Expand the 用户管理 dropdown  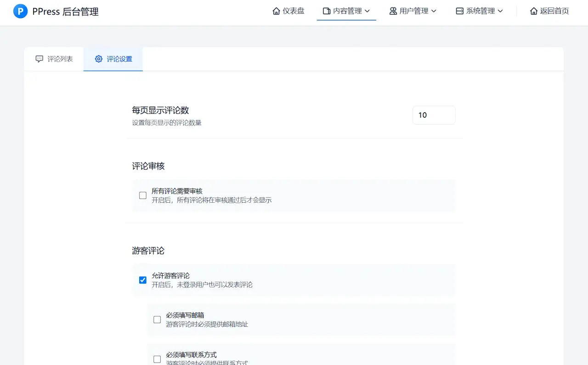click(413, 11)
